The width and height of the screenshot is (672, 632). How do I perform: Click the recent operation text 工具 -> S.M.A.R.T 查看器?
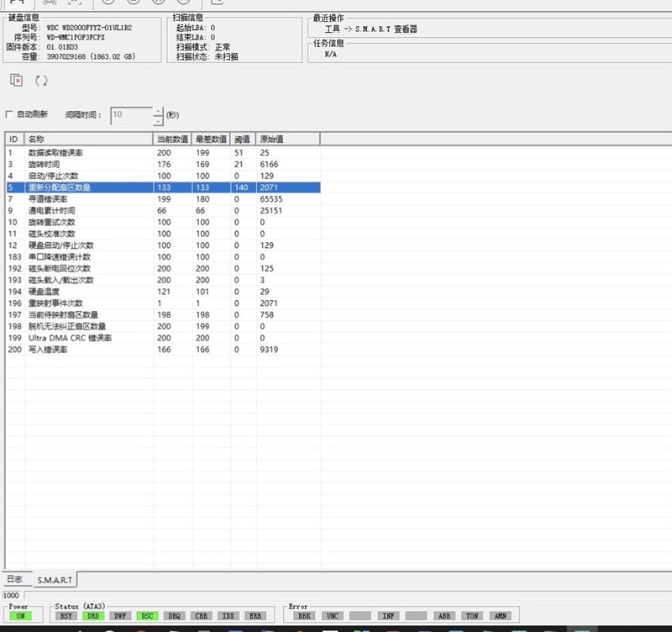[x=370, y=29]
